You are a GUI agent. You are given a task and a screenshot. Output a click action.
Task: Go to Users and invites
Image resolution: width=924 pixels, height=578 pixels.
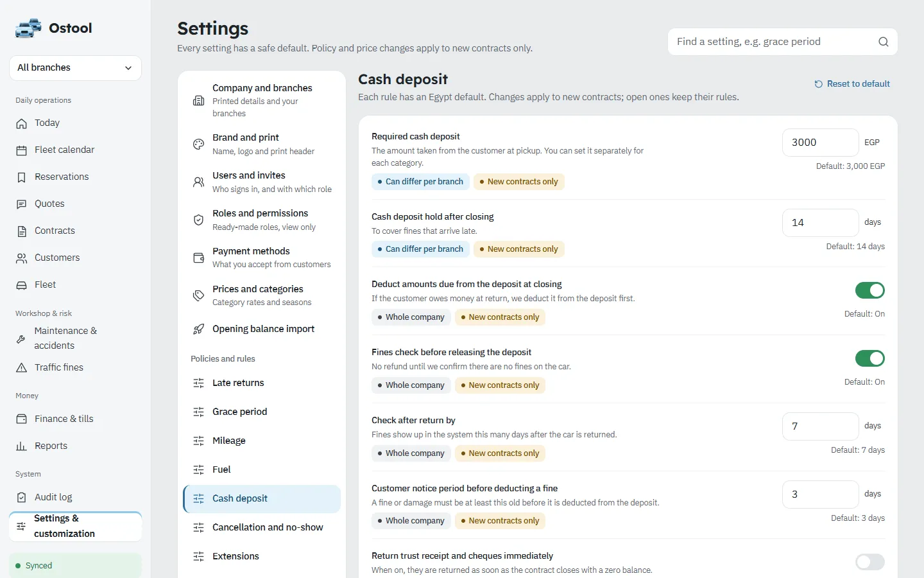click(262, 182)
